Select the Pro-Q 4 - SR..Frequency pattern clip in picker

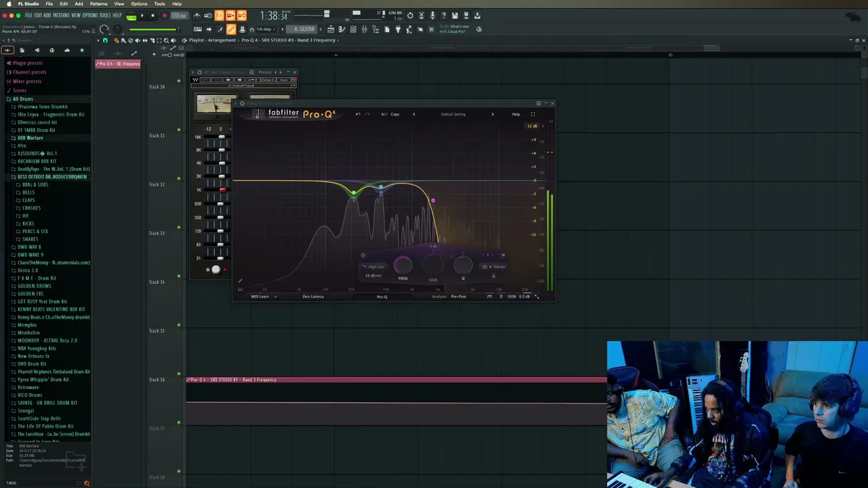(118, 64)
